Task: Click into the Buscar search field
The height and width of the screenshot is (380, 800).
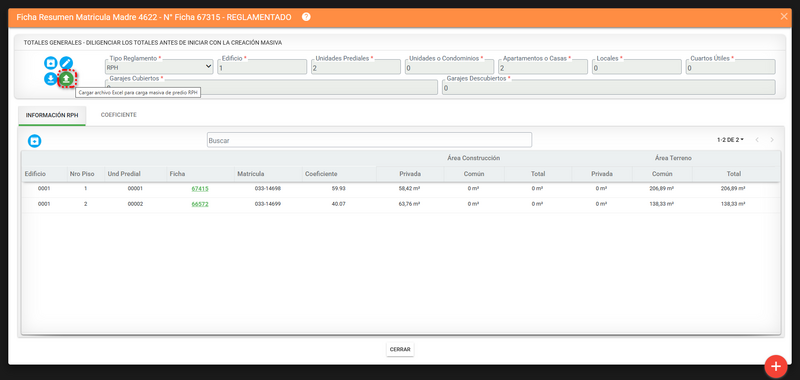Action: click(369, 140)
